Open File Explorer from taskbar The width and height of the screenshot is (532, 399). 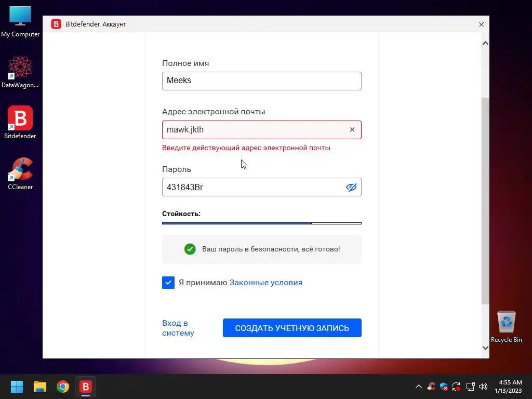pos(39,387)
